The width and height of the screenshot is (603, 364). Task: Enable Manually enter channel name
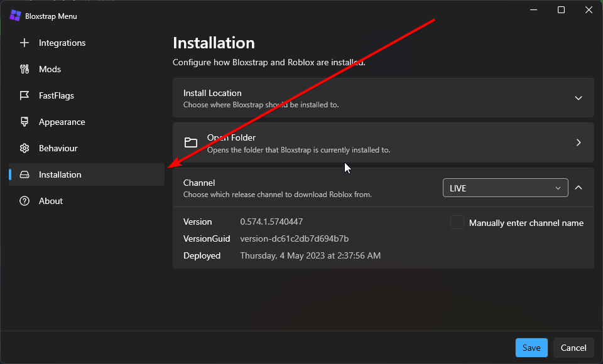click(457, 222)
